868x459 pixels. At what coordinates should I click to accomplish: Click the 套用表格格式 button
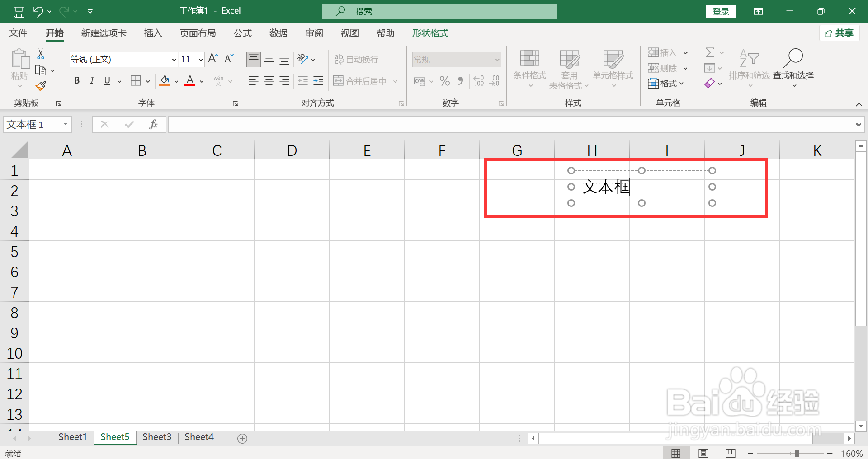[569, 70]
